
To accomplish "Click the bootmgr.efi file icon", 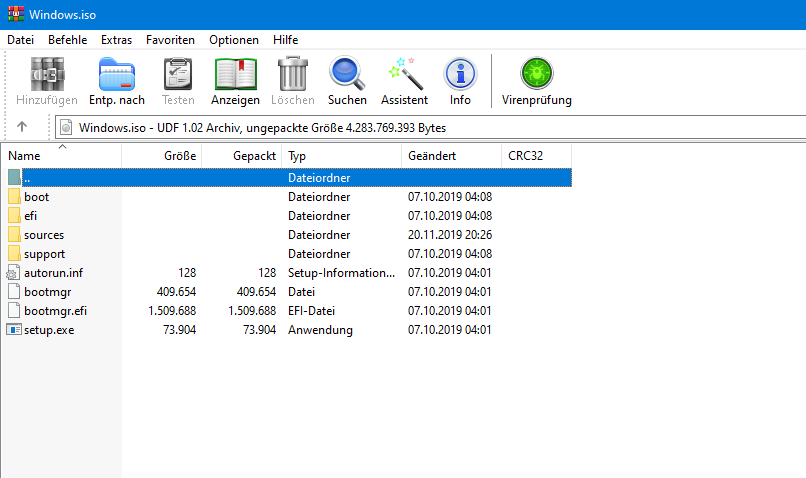I will (x=14, y=310).
